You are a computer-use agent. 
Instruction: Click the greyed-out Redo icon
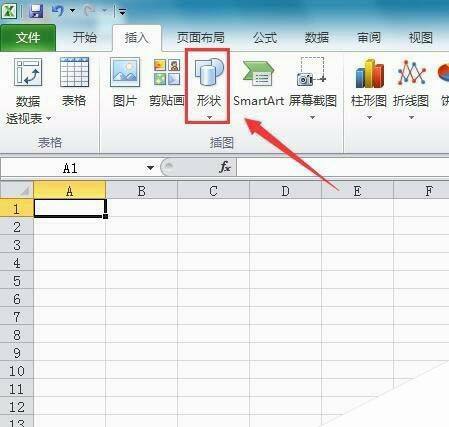coord(90,11)
